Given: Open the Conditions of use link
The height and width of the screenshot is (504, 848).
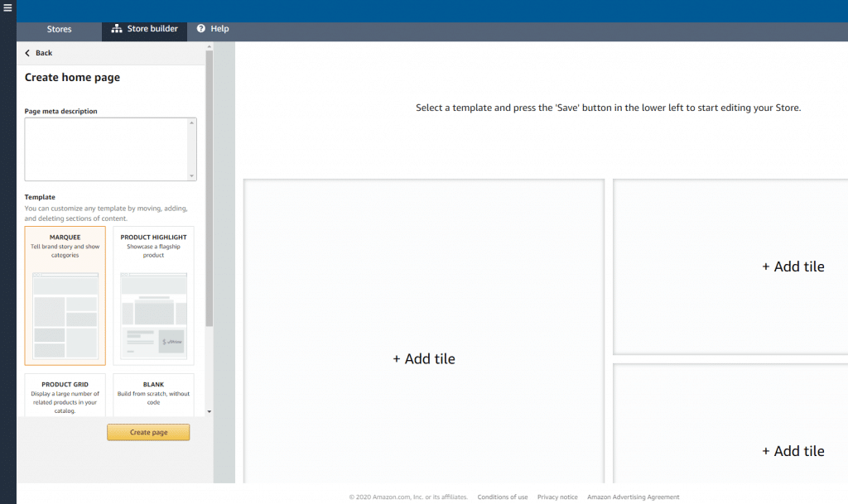Looking at the screenshot, I should coord(502,497).
